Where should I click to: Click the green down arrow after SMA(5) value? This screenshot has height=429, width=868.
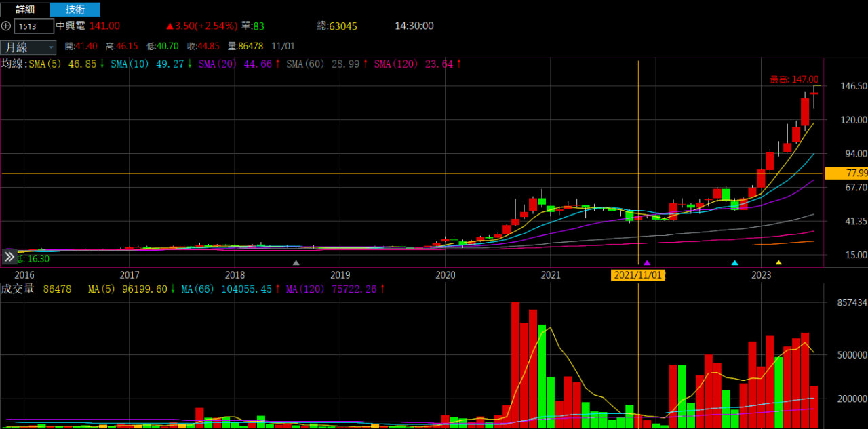coord(102,64)
